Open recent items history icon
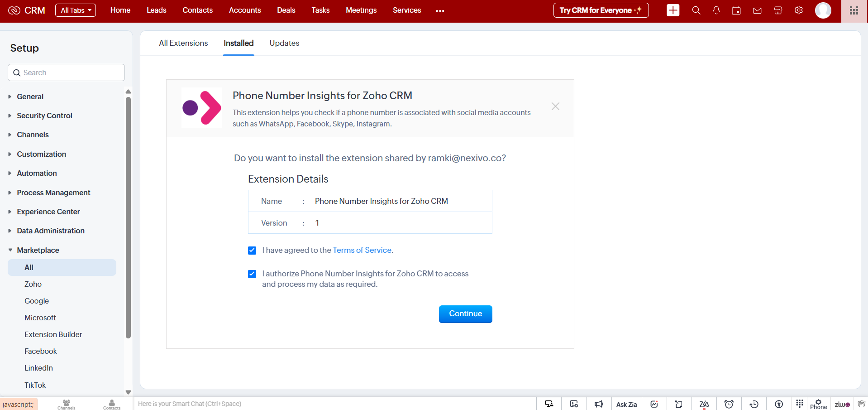Image resolution: width=868 pixels, height=410 pixels. tap(754, 404)
